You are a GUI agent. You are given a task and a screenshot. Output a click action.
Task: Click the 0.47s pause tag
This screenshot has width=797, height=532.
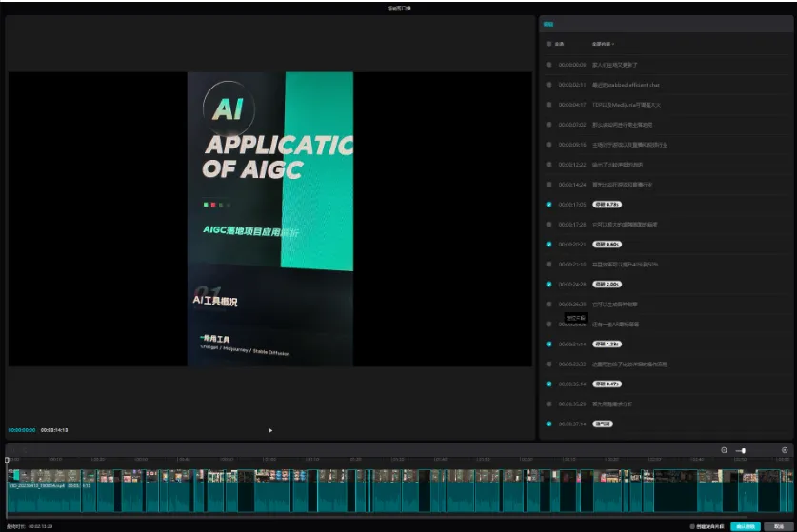coord(607,384)
